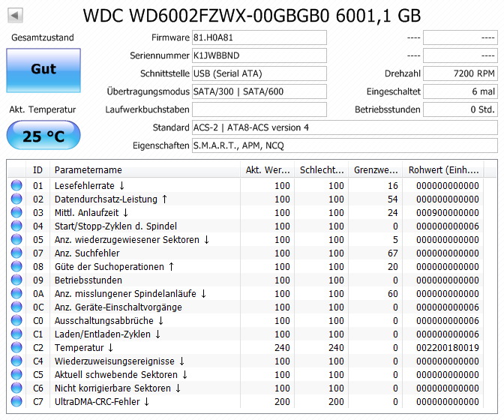Click status orb of Datendurchsatz-Leistung row
The height and width of the screenshot is (420, 504).
pos(16,199)
